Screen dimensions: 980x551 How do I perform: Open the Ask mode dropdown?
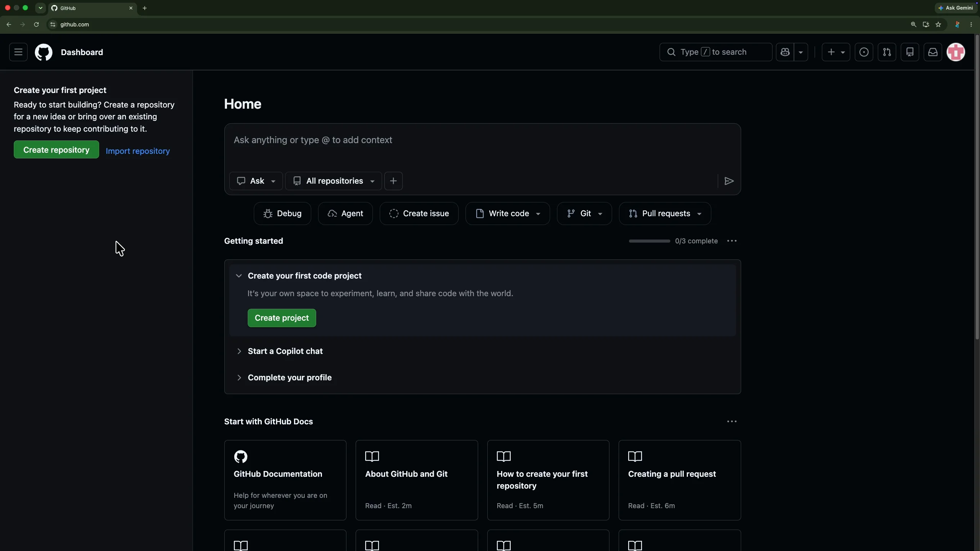[256, 181]
